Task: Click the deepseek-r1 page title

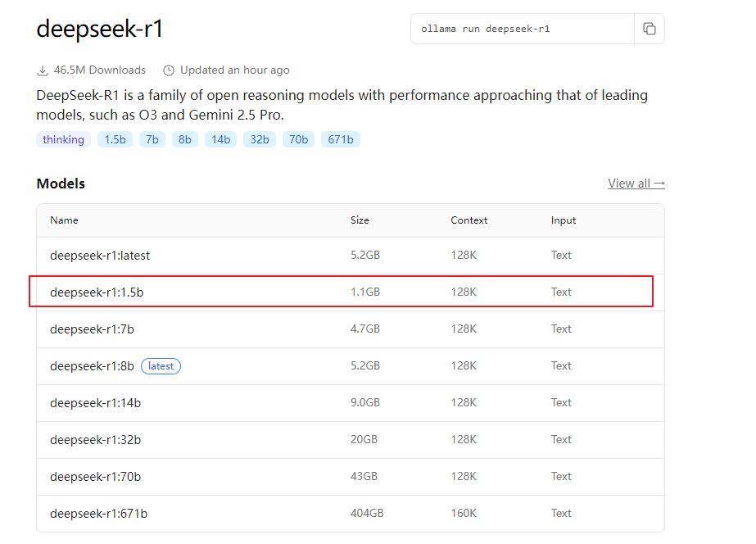Action: click(x=100, y=29)
